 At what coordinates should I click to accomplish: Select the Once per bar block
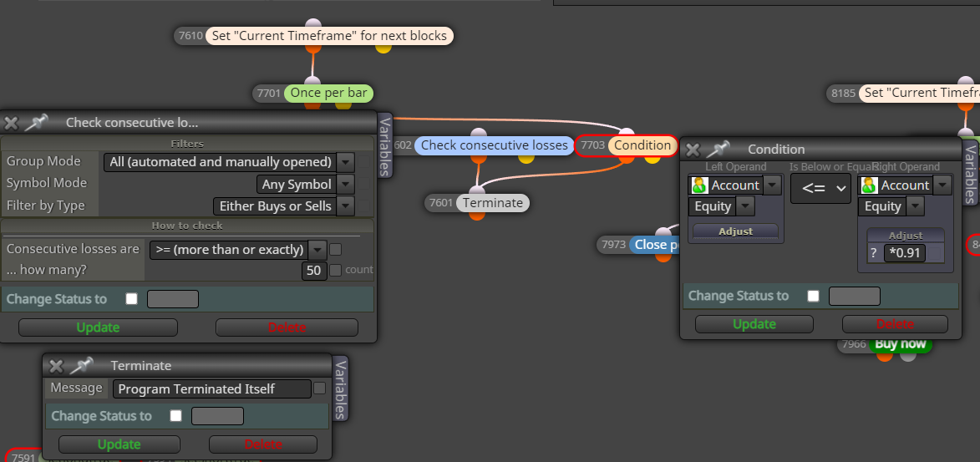tap(328, 94)
